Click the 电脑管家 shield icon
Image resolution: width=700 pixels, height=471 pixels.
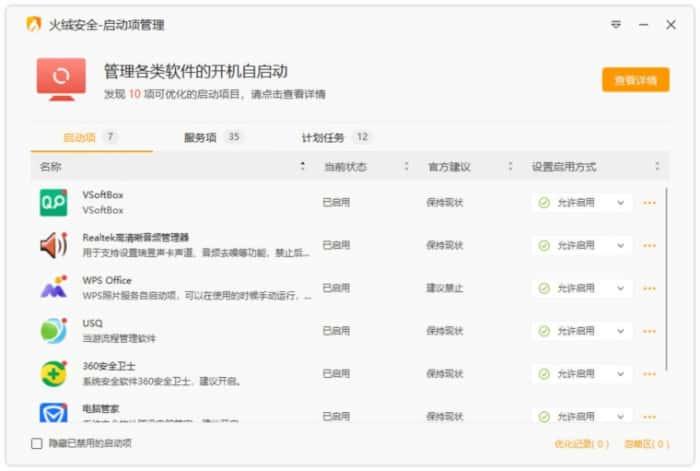(53, 412)
